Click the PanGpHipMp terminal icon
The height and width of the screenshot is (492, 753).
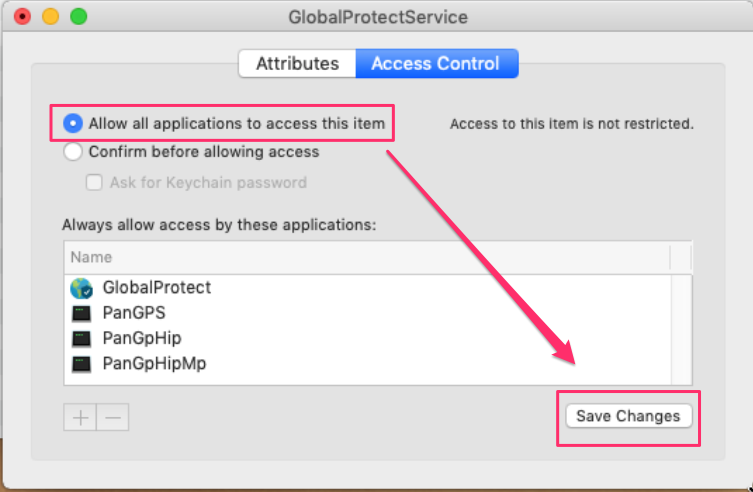point(82,363)
